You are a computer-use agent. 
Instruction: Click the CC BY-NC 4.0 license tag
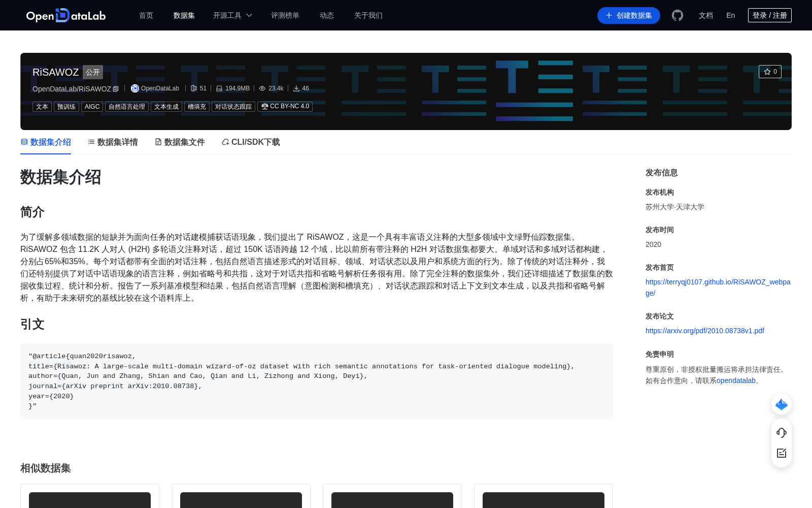[285, 107]
